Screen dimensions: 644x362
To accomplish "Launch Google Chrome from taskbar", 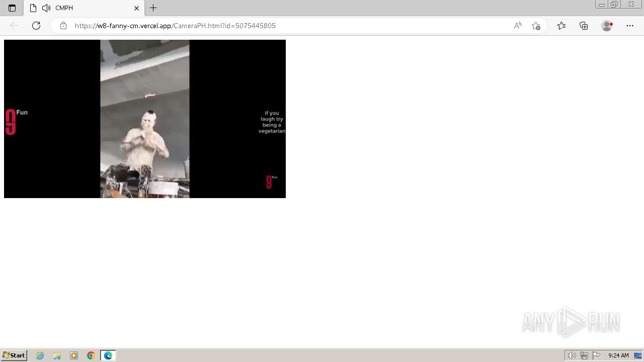I will pyautogui.click(x=91, y=355).
